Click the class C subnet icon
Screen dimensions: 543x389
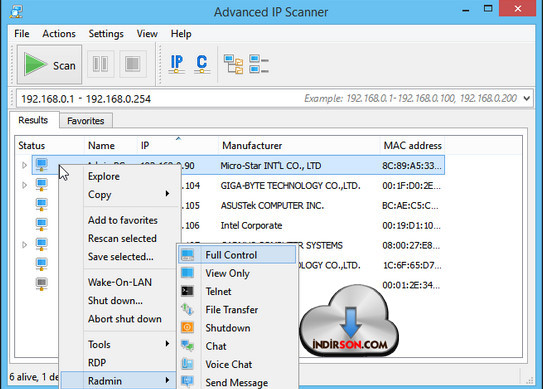[202, 64]
